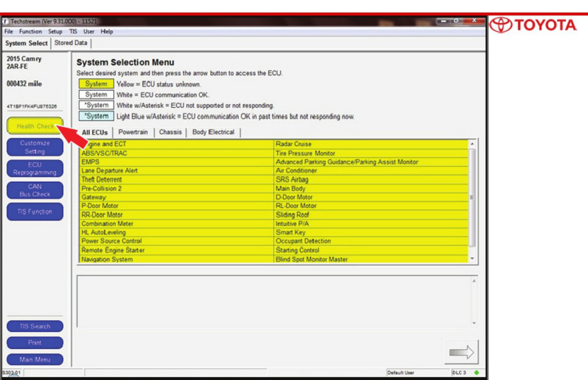Click the Print button

[x=35, y=343]
